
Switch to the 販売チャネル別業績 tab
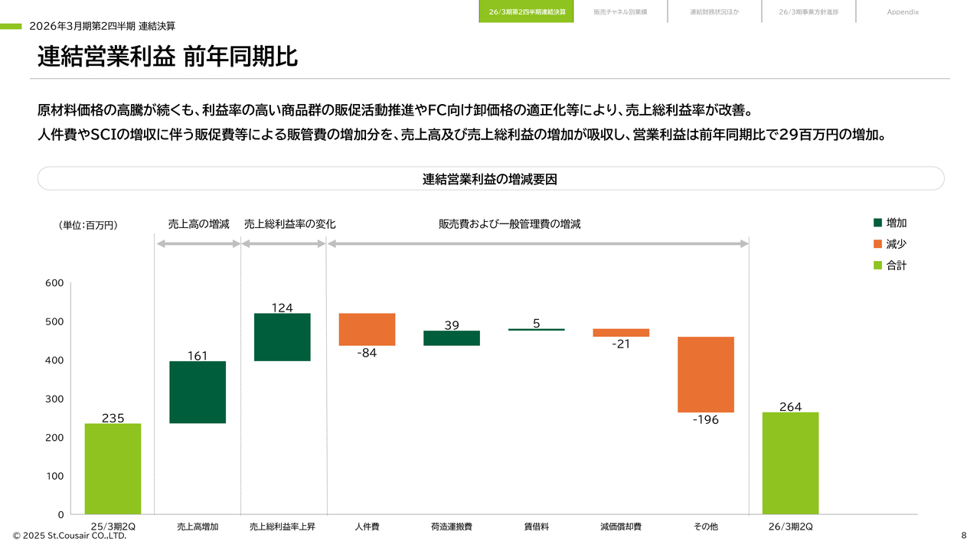tap(620, 11)
